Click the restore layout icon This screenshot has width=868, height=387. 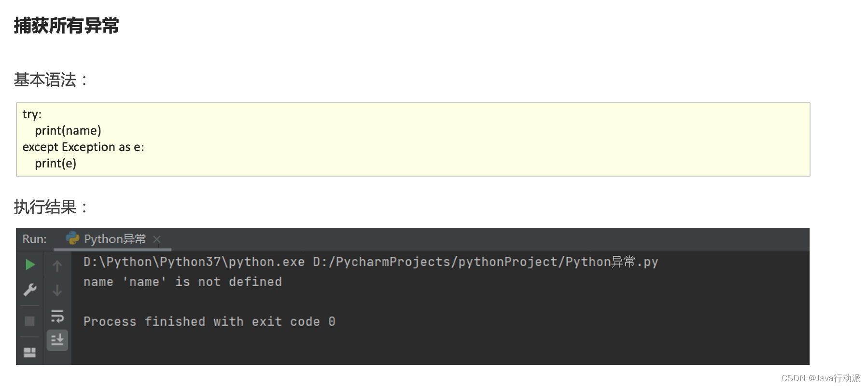(x=30, y=352)
